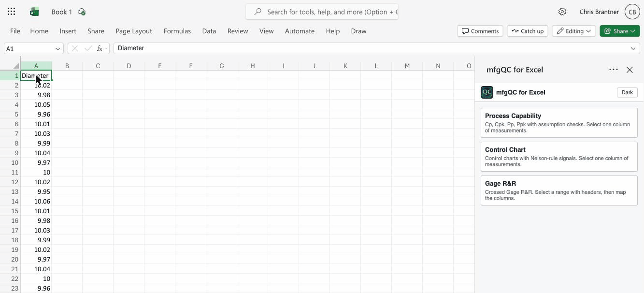
Task: Click the search for tools box
Action: (x=322, y=12)
